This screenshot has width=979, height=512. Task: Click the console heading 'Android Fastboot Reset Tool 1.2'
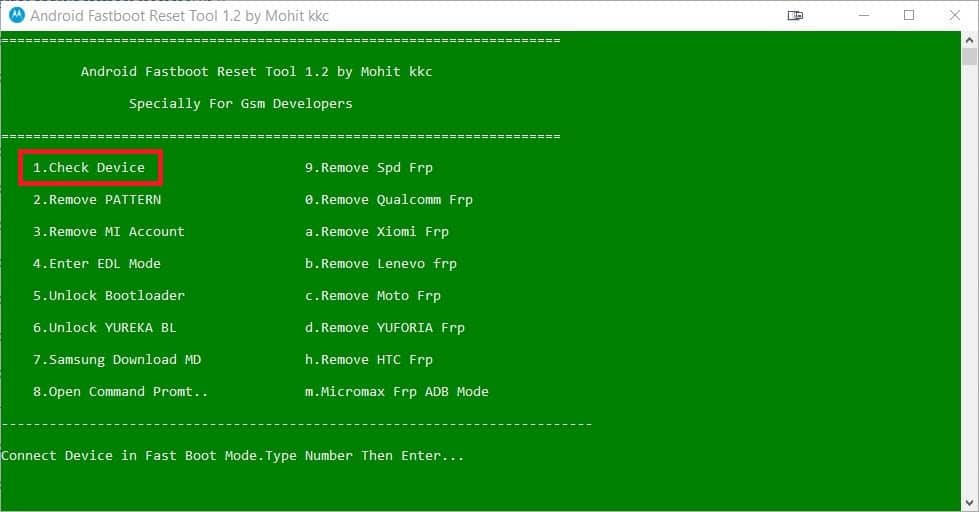(256, 72)
